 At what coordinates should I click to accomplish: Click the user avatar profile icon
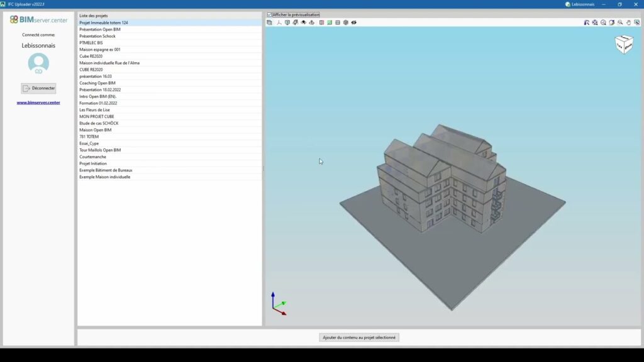point(38,63)
